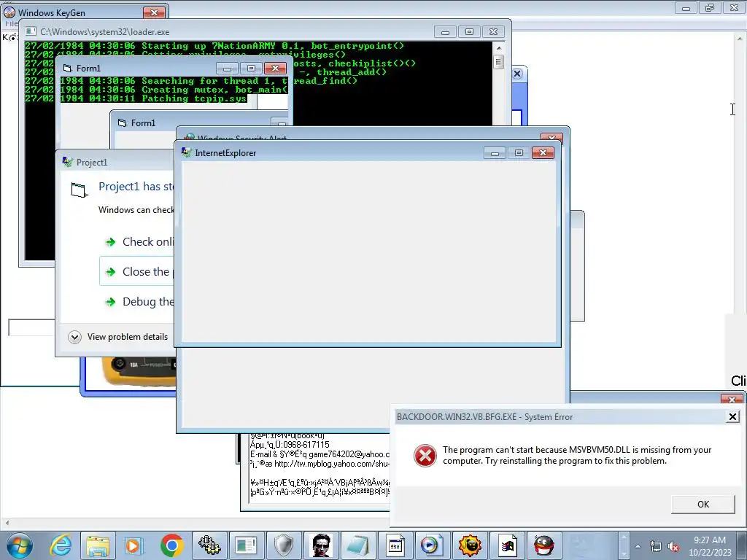Close the red X window behind the System Error dialog
This screenshot has height=560, width=747.
tap(731, 399)
